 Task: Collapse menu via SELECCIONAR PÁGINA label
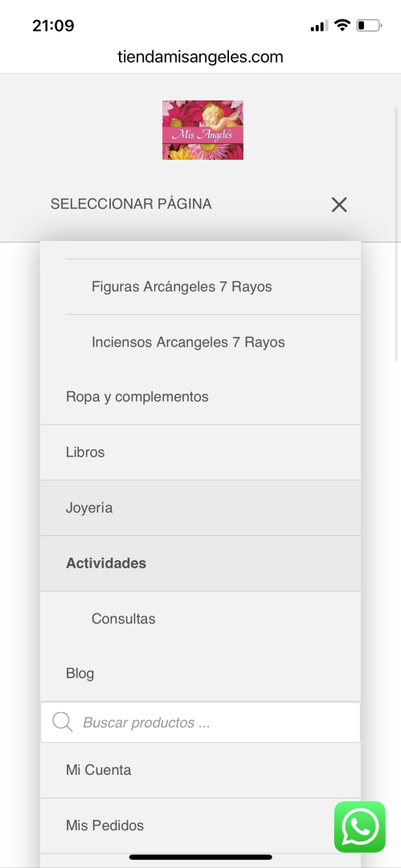[x=131, y=204]
